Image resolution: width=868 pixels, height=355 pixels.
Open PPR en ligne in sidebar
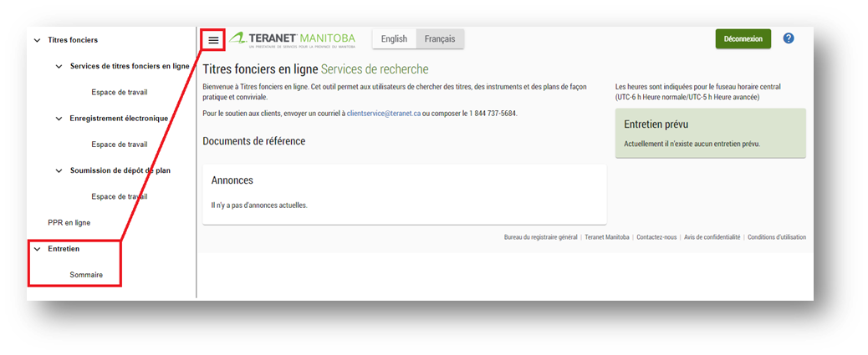click(x=69, y=223)
